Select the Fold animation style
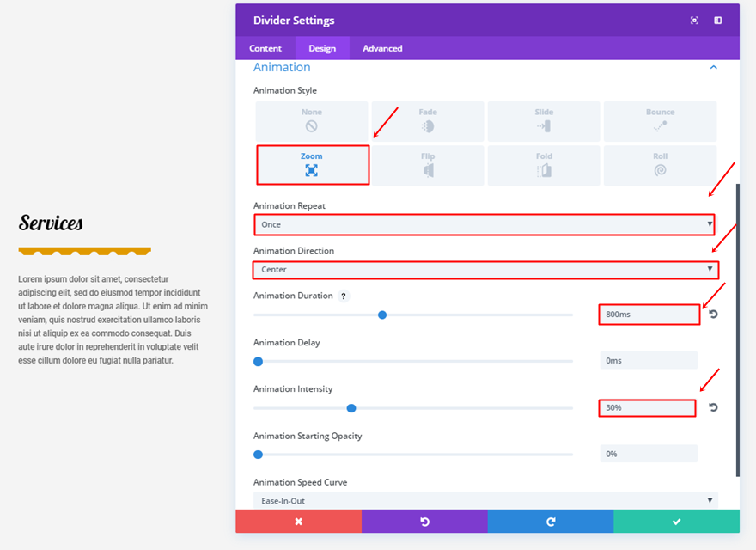The height and width of the screenshot is (550, 756). coord(544,165)
